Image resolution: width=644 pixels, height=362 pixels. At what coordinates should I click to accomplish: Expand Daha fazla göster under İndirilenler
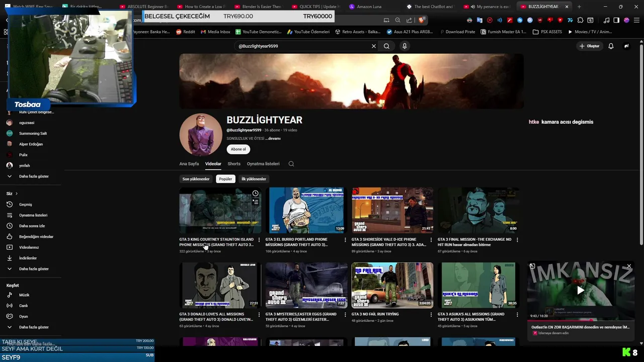point(34,269)
